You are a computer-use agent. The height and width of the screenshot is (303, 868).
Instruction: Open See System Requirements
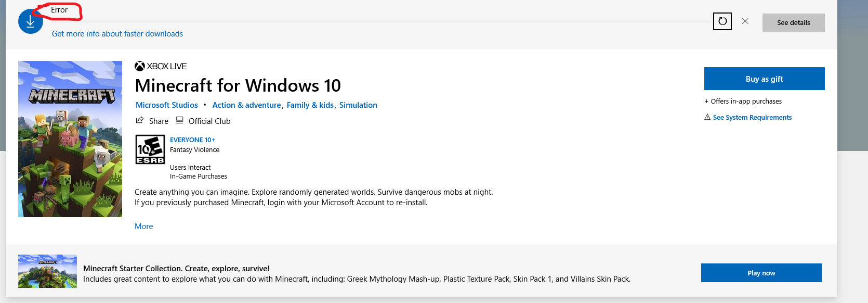[752, 118]
